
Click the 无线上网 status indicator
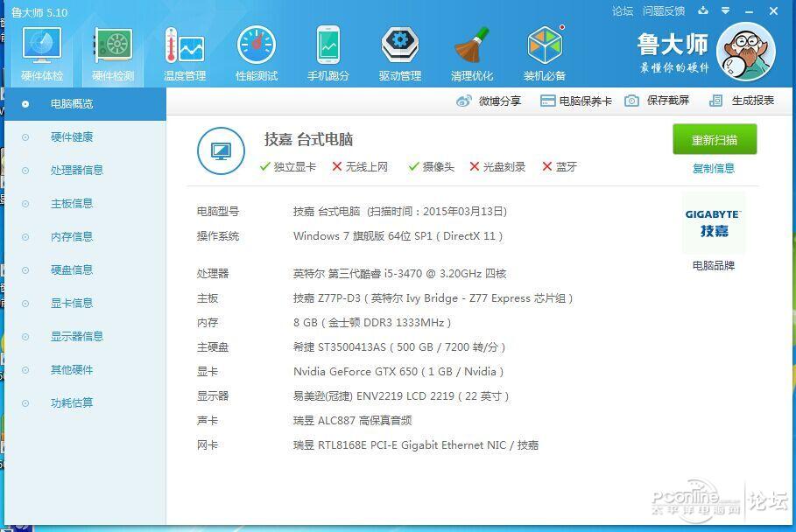click(x=360, y=167)
